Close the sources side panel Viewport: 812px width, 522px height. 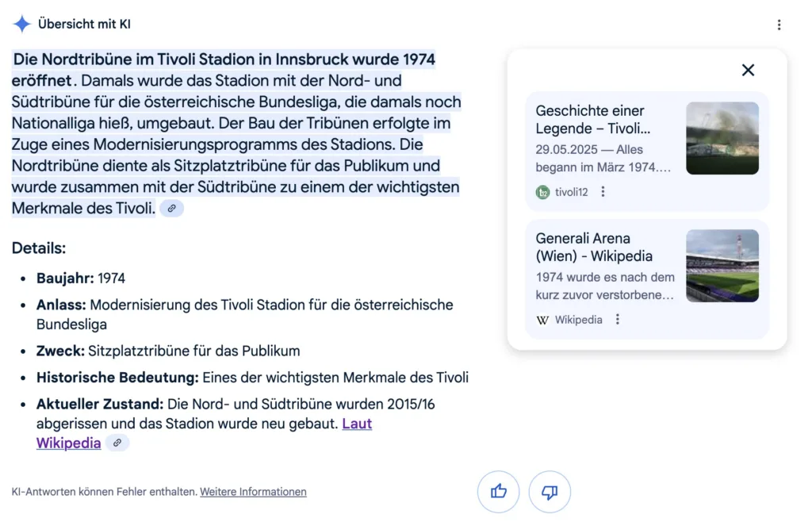pyautogui.click(x=748, y=70)
